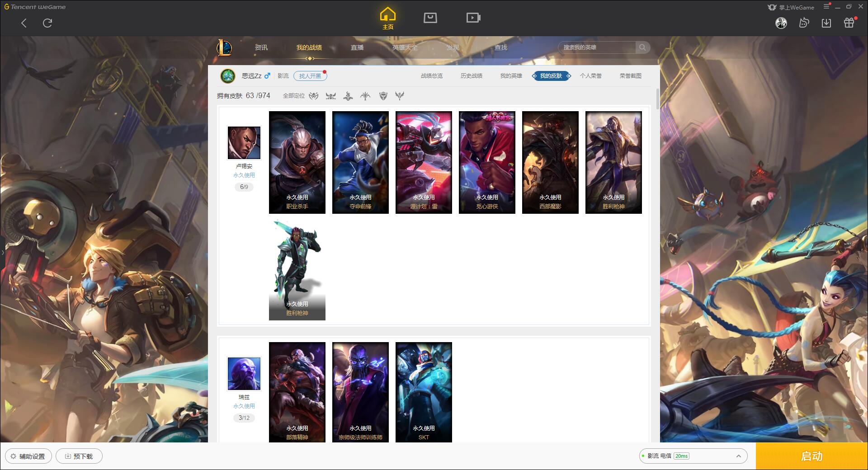Click the male gender icon beside 思远Zz
868x470 pixels.
point(268,76)
